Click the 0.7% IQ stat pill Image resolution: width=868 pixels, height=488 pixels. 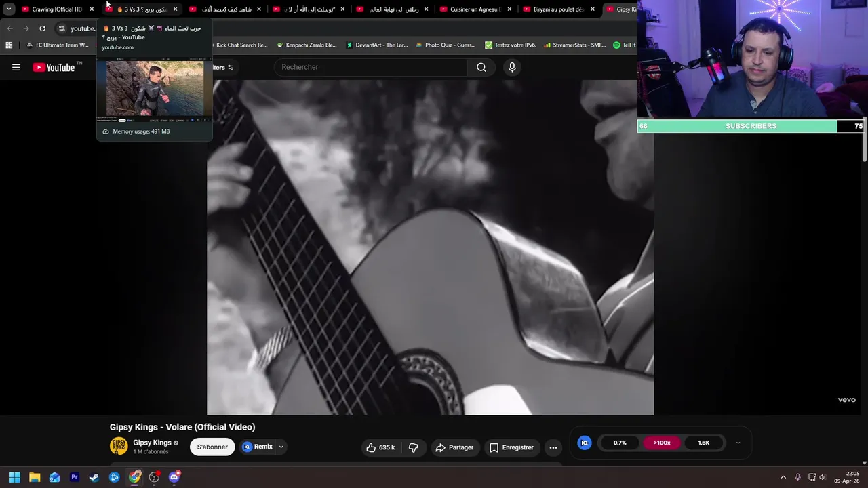click(620, 443)
